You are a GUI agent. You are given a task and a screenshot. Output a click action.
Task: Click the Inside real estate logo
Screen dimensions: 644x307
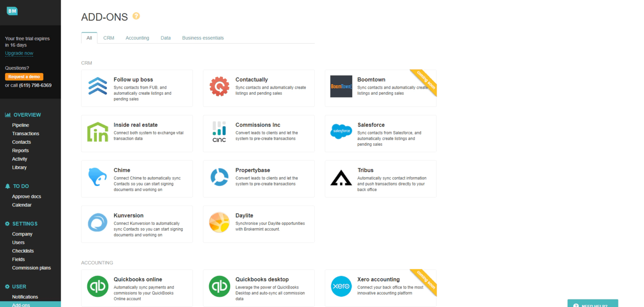pyautogui.click(x=98, y=132)
